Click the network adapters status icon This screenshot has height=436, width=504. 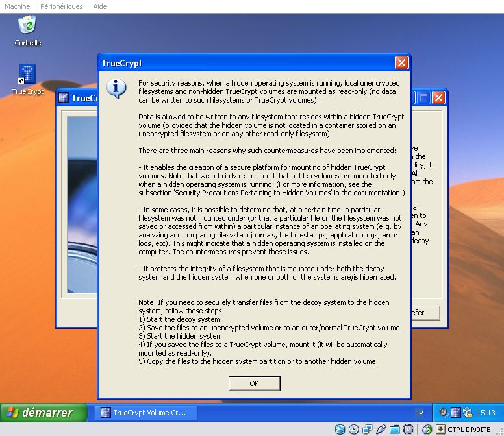click(x=368, y=430)
